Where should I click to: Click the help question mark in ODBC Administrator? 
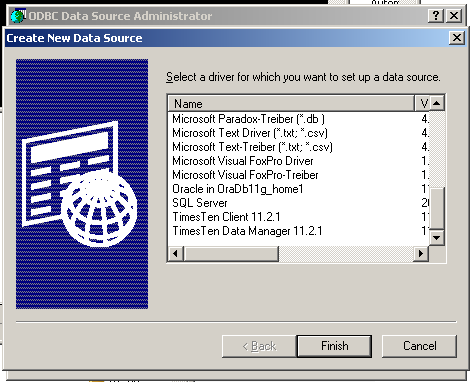[x=436, y=16]
